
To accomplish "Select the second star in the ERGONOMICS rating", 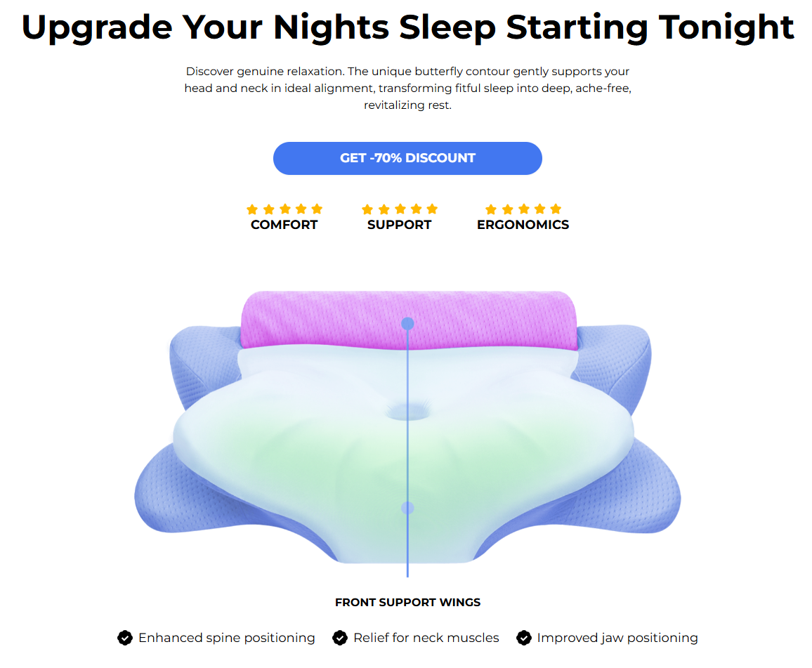I will (x=506, y=208).
